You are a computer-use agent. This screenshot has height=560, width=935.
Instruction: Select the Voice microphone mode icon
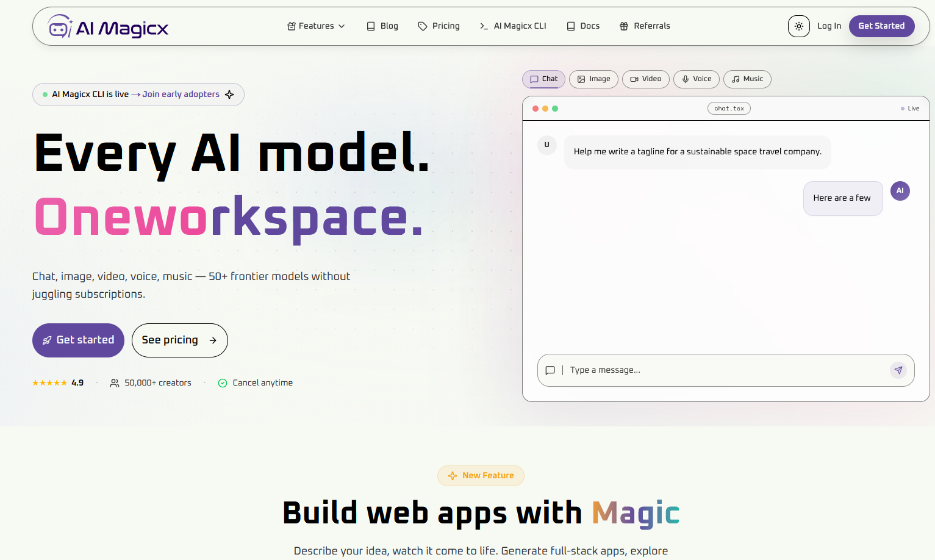[684, 79]
